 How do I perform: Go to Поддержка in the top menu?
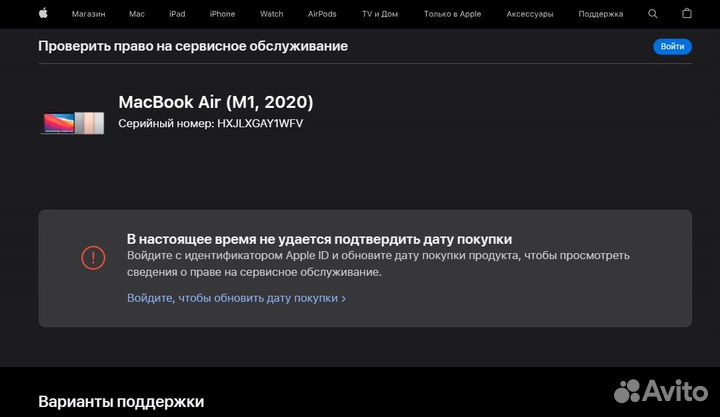601,14
